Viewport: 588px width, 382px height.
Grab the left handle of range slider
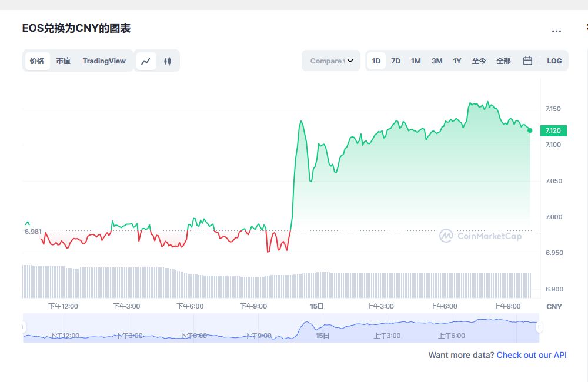(x=24, y=327)
